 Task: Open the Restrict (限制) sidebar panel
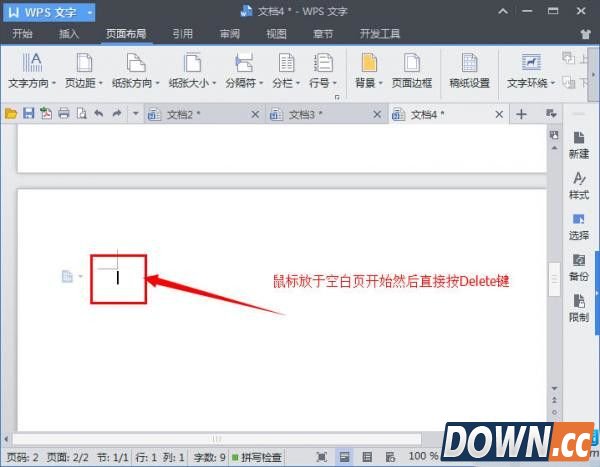[579, 309]
